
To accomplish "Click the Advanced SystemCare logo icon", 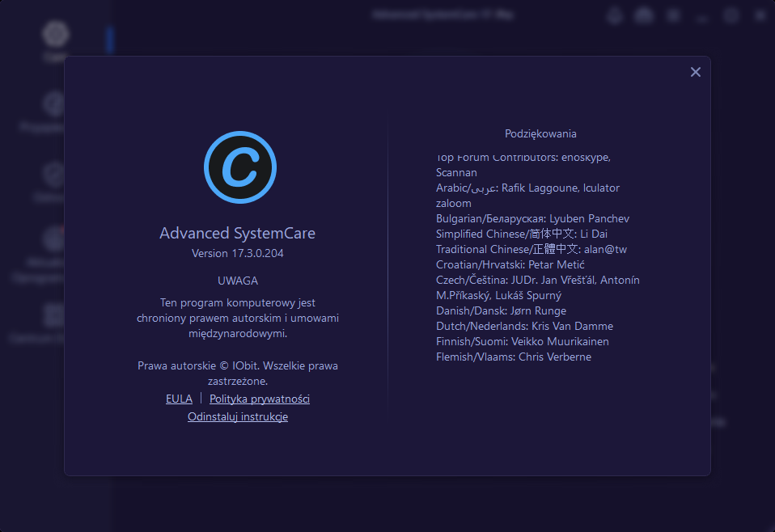I will pos(240,167).
